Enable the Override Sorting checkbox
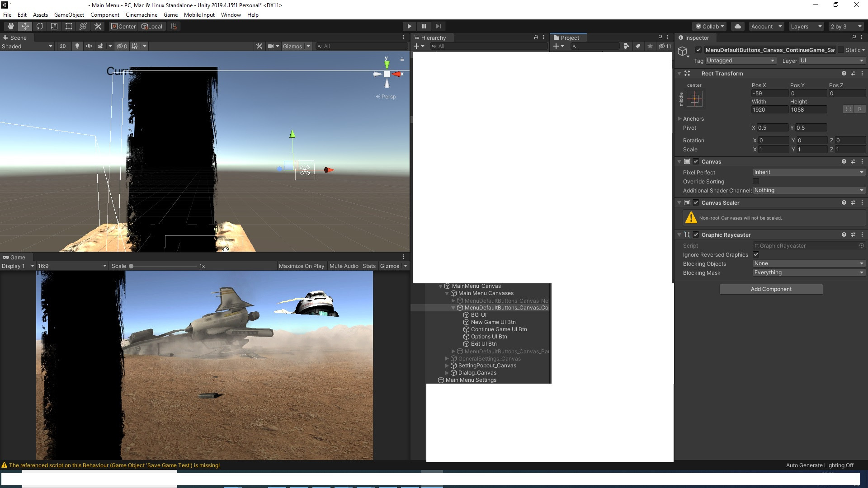Screen dimensions: 868x488 [756, 182]
